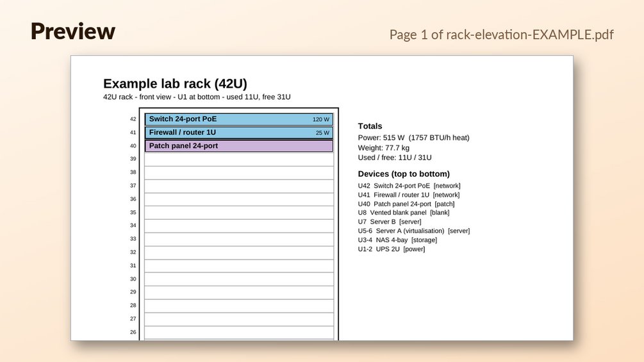Select the 'Switch 24-port PoE' blue rack bar

click(x=239, y=119)
